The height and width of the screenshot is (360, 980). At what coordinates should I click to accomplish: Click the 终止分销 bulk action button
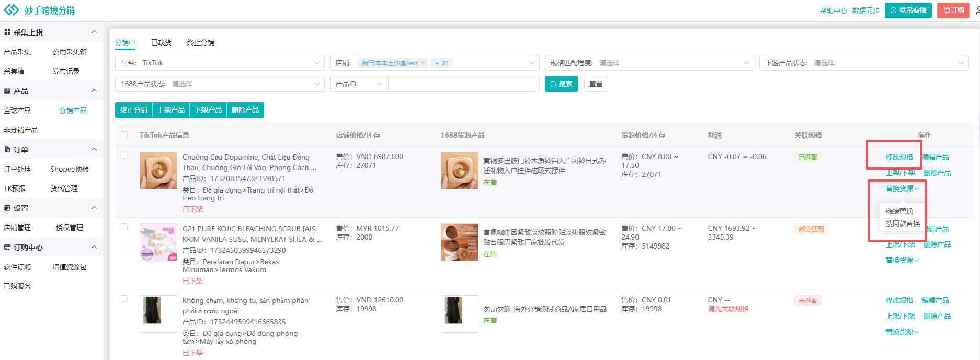click(x=134, y=110)
